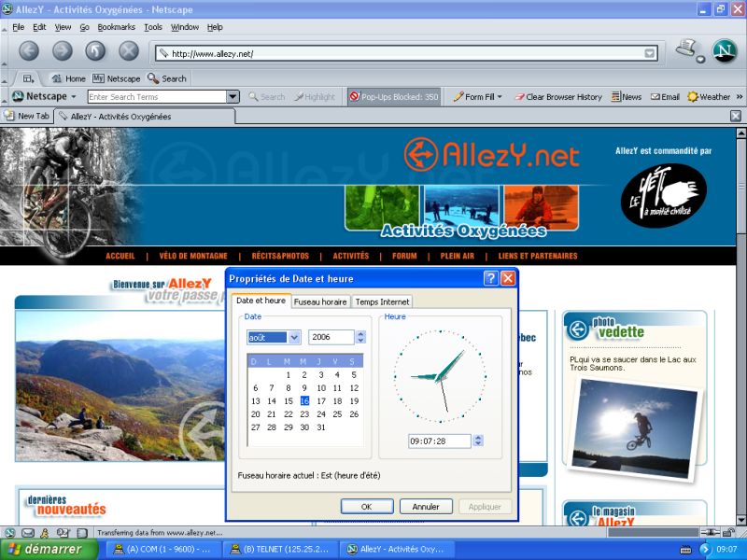Screen dimensions: 747x560
Task: Go forward with the Forward arrow button
Action: (63, 51)
